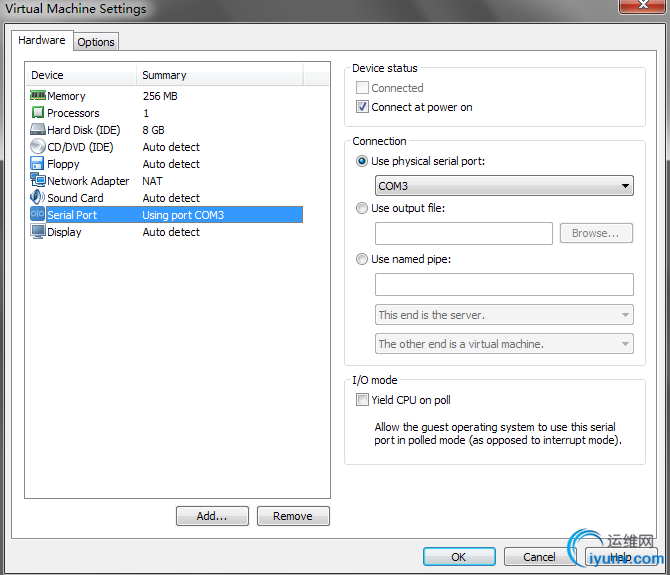Viewport: 670px width, 575px height.
Task: Close the Virtual Machine Settings window
Action: pos(642,5)
